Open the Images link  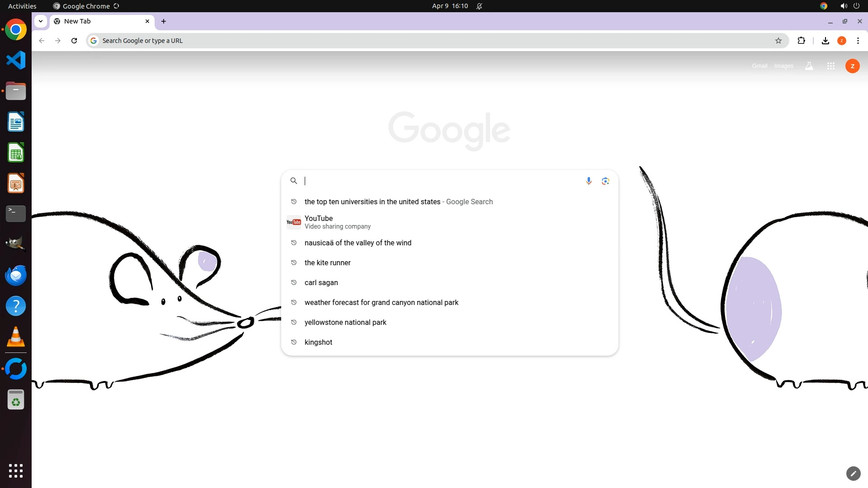(783, 66)
